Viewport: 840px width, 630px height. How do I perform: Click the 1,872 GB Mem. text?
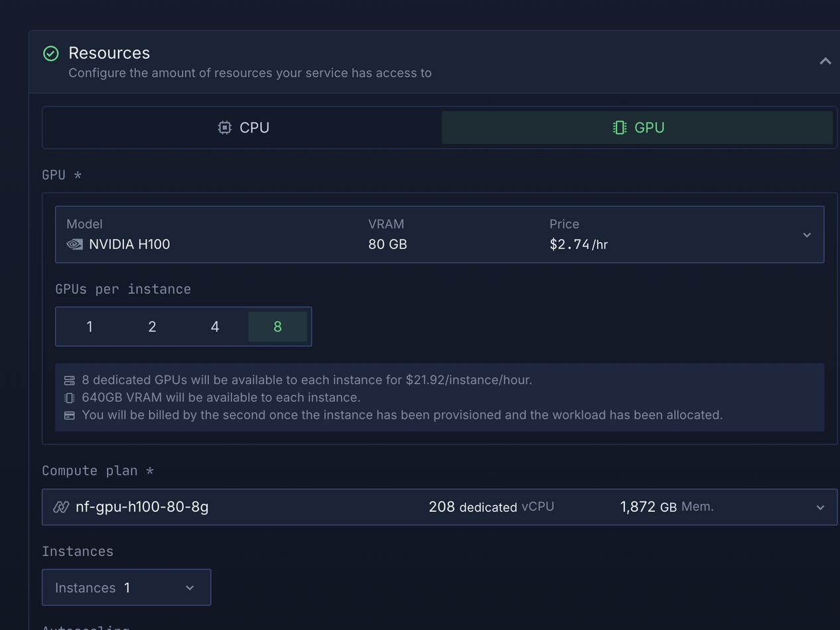coord(667,507)
